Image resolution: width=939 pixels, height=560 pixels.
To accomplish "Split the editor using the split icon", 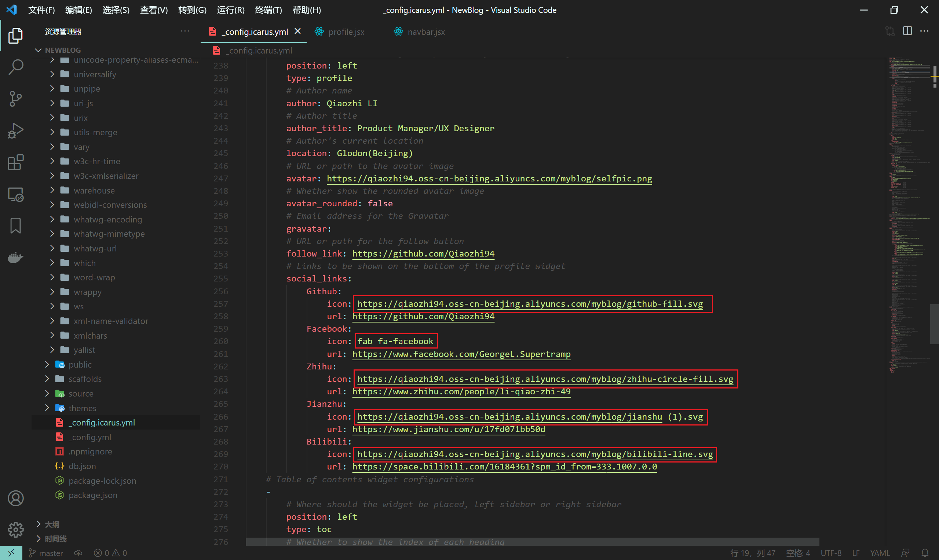I will point(907,31).
